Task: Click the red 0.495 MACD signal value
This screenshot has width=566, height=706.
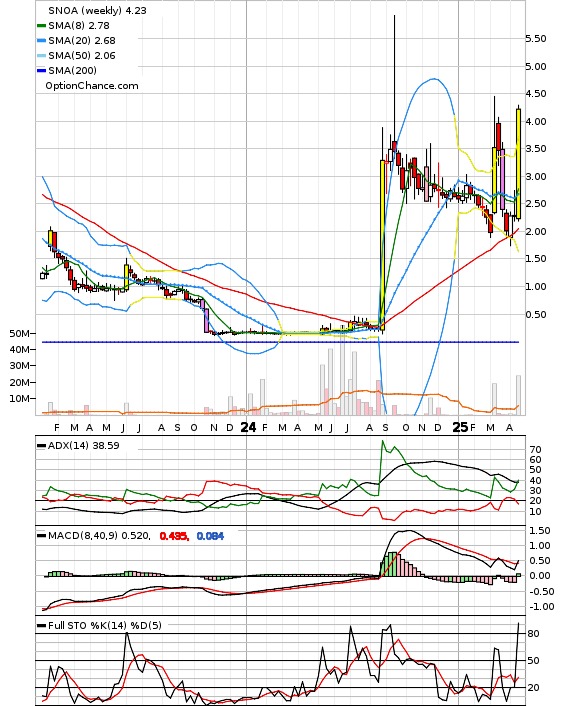Action: pyautogui.click(x=174, y=536)
